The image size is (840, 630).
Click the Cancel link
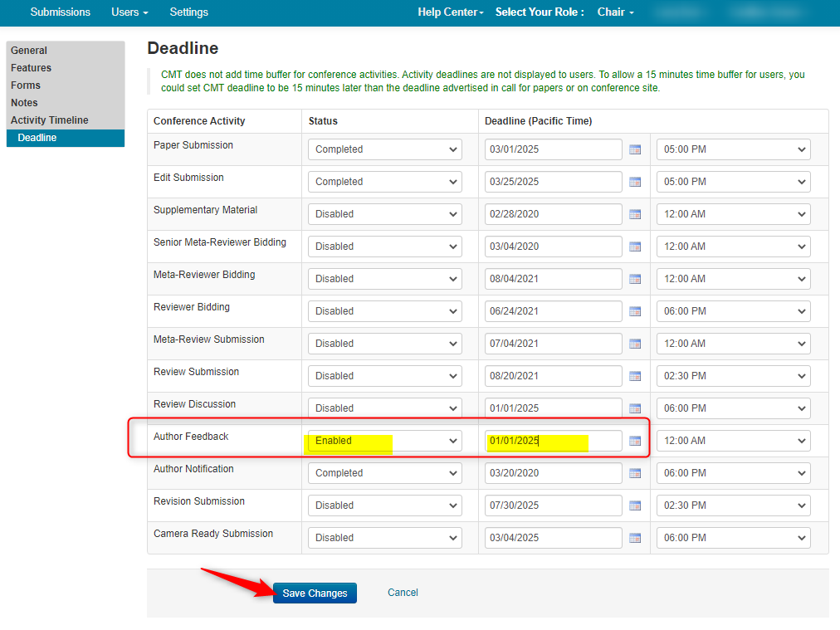pos(403,593)
